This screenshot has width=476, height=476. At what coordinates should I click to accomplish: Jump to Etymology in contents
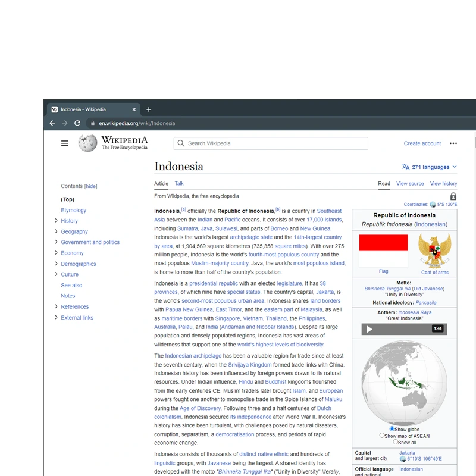pos(73,210)
